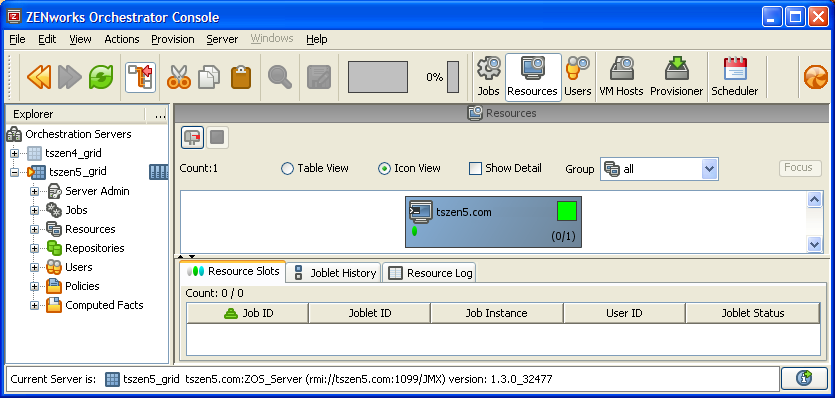
Task: Open the Provisioner view
Action: click(x=677, y=77)
